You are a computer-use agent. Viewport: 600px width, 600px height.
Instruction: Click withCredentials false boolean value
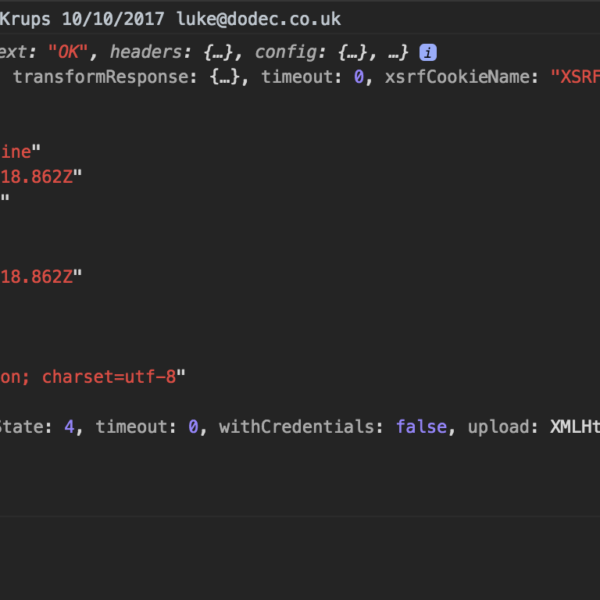pos(421,427)
